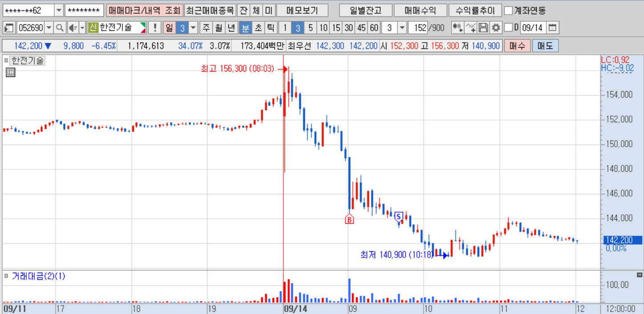Close the 거래대금 volume panel
The width and height of the screenshot is (644, 314).
[x=640, y=275]
